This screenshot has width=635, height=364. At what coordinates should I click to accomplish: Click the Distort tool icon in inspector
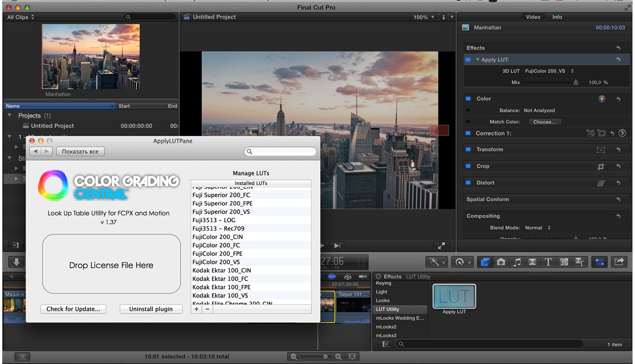coord(601,183)
